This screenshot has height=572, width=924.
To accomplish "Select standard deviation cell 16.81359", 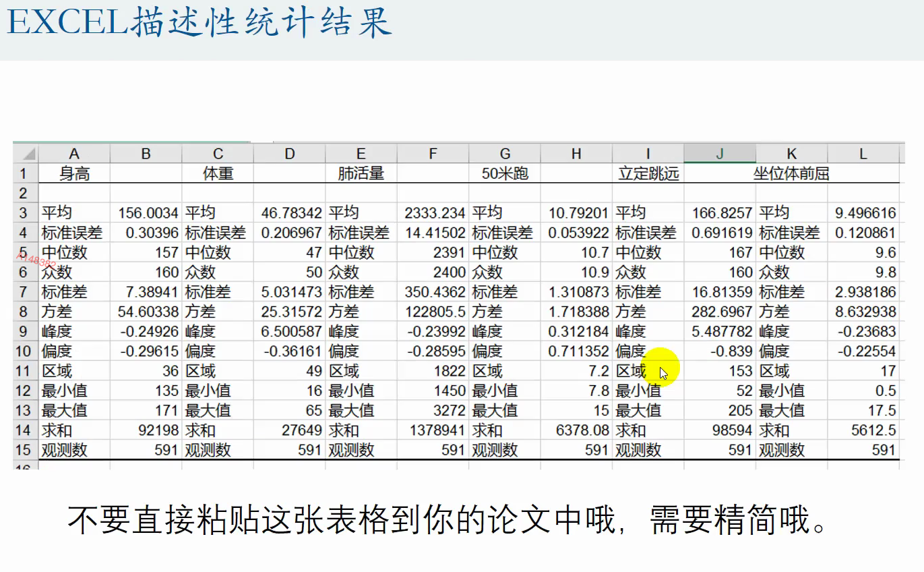I will tap(720, 292).
